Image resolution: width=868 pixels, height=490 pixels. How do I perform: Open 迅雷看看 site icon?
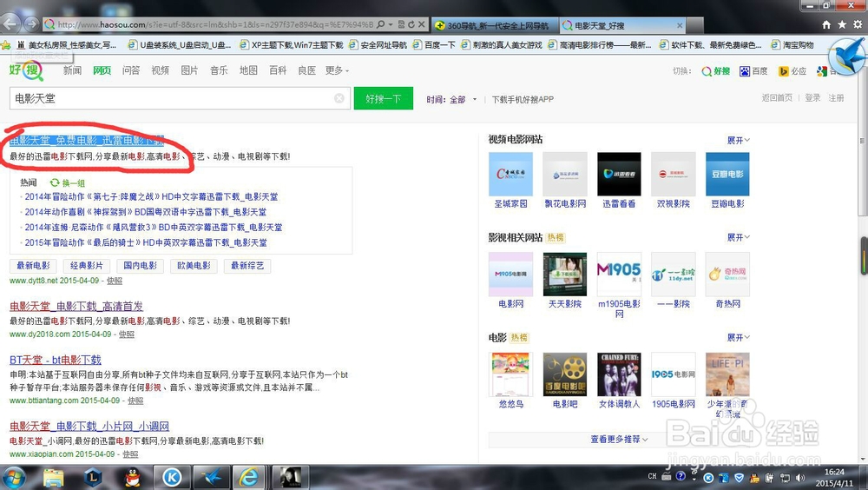[x=619, y=174]
